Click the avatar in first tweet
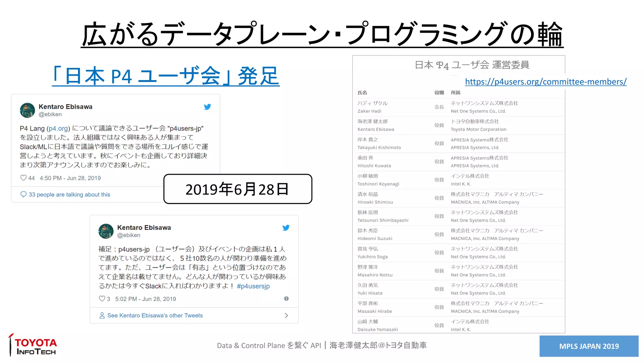 (27, 110)
